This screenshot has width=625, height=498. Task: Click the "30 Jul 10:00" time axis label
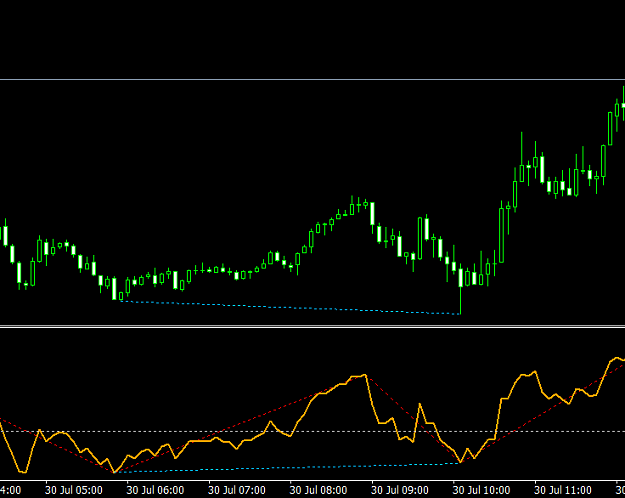click(481, 490)
